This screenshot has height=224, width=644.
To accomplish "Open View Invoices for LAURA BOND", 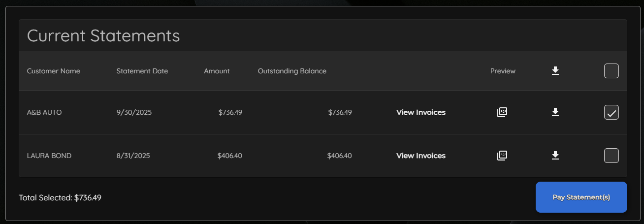I will [421, 156].
